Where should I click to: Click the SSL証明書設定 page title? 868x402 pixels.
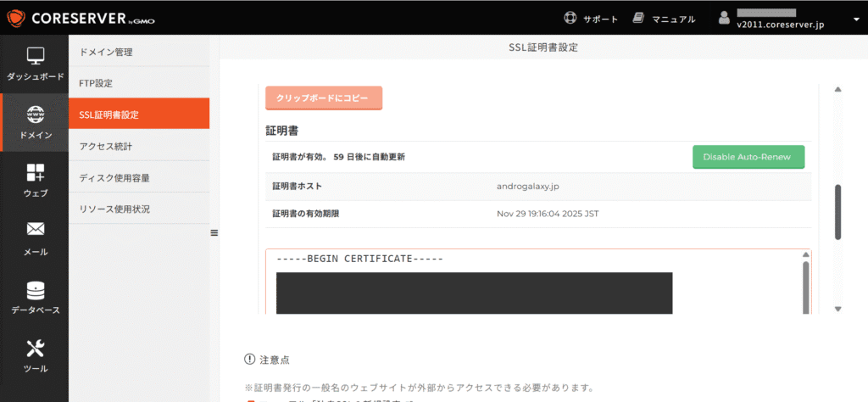(543, 47)
